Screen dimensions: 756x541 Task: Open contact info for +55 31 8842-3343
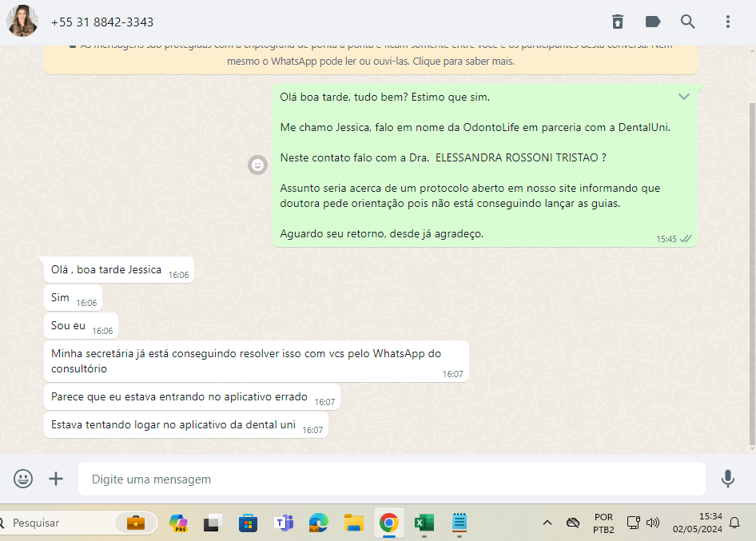[x=102, y=22]
